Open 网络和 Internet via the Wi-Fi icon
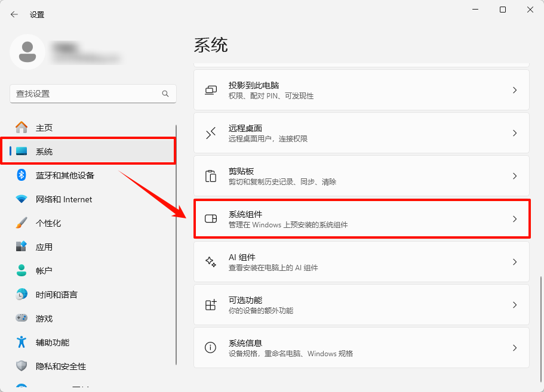The width and height of the screenshot is (544, 392). pyautogui.click(x=20, y=199)
